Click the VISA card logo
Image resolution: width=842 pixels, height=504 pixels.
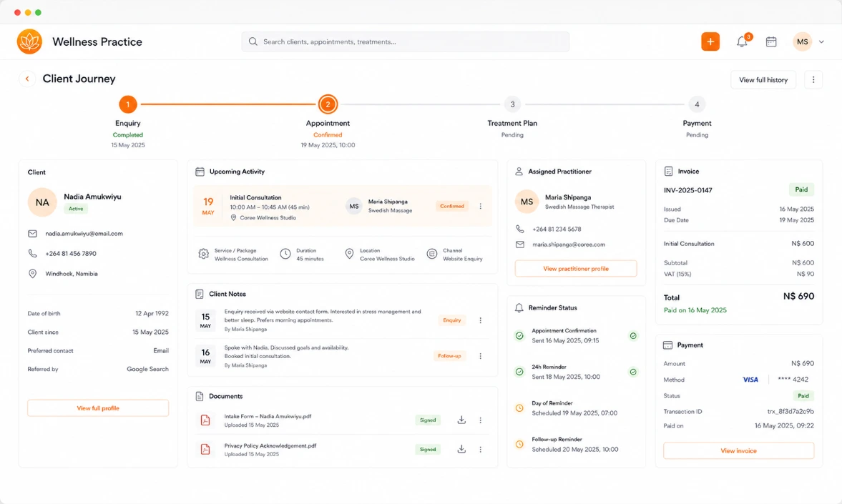coord(750,380)
